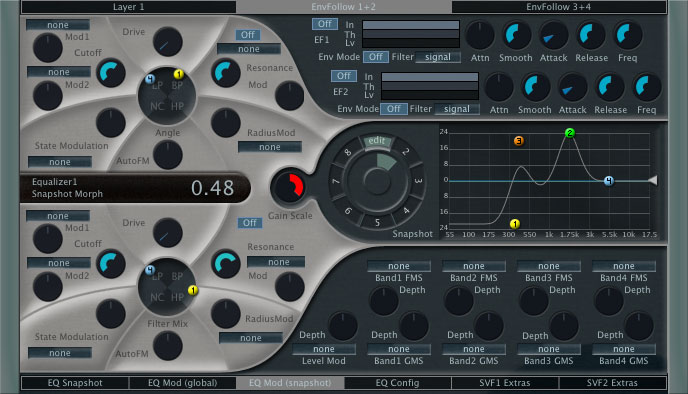This screenshot has width=688, height=394.
Task: Open upper filter Mod1 source menu
Action: pyautogui.click(x=58, y=25)
